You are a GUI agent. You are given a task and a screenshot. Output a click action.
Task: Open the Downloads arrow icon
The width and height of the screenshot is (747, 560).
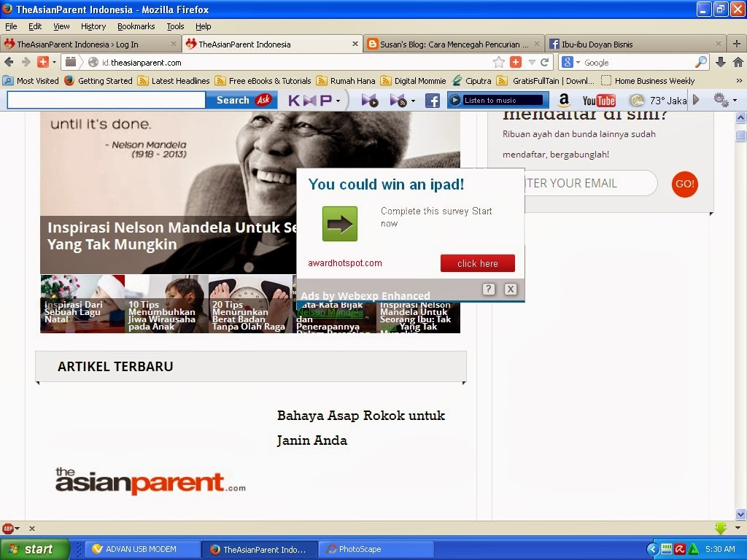point(721,62)
